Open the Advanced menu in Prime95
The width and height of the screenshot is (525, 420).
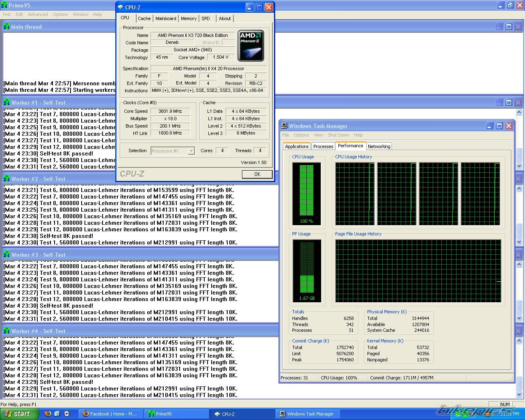coord(38,14)
